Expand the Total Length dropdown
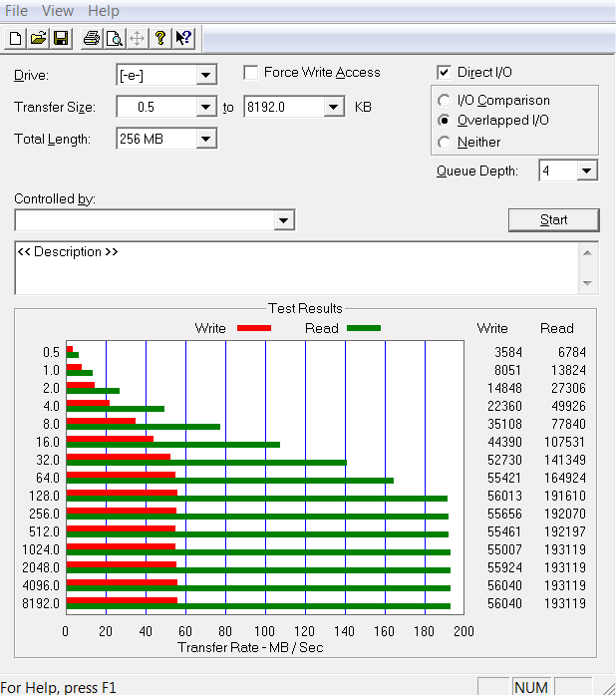Viewport: 616px width, 695px height. (x=206, y=140)
